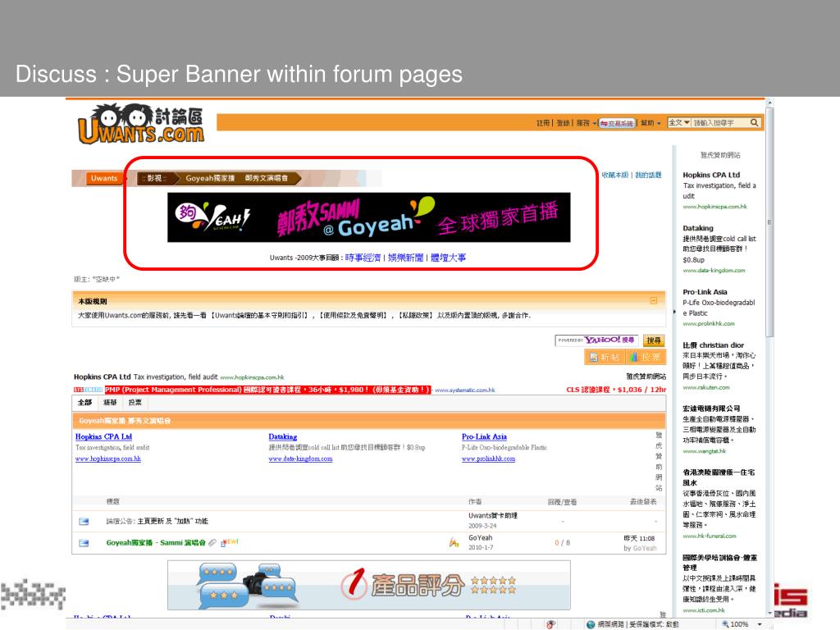The image size is (840, 630).
Task: Open the Dataking sponsor link in thread area
Action: coord(283,436)
